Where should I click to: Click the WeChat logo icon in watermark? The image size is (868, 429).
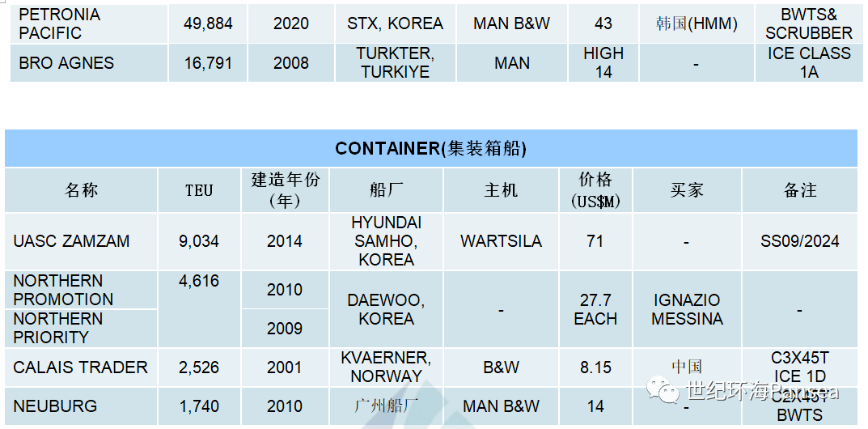coord(665,389)
